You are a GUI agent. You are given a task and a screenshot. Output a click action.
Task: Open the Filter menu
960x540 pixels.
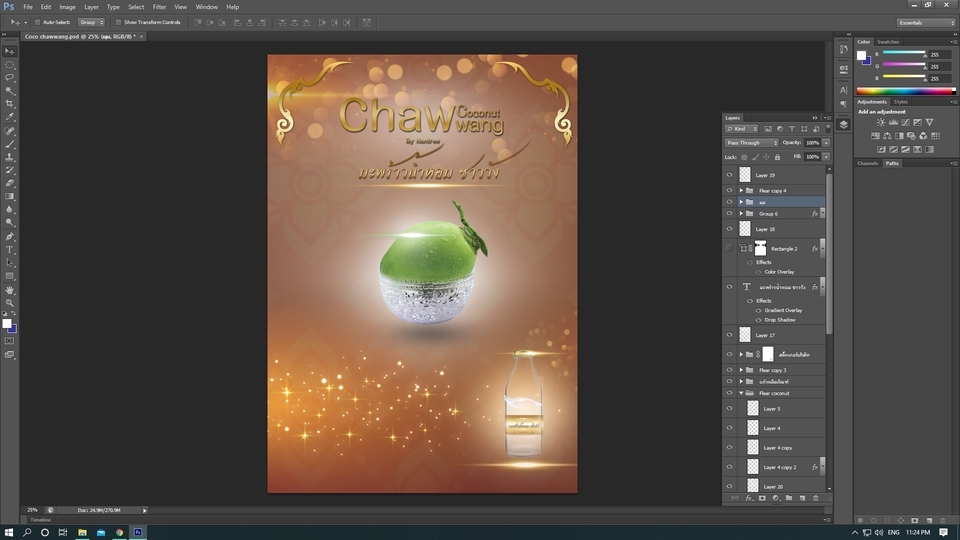tap(159, 7)
